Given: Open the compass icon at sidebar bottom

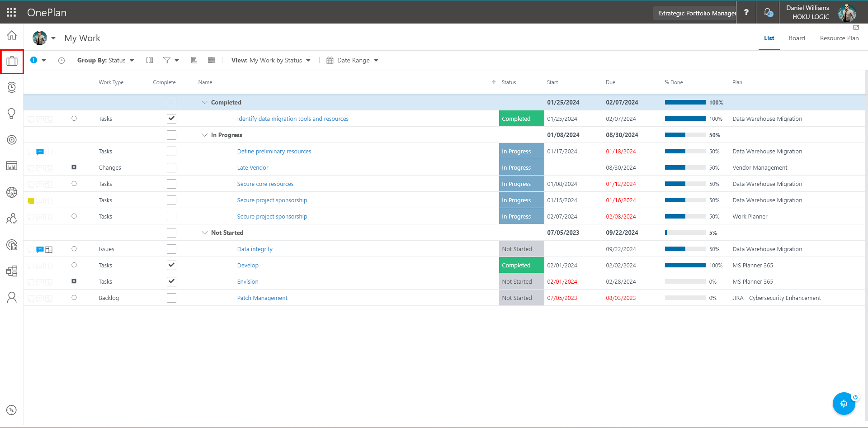Looking at the screenshot, I should [12, 410].
